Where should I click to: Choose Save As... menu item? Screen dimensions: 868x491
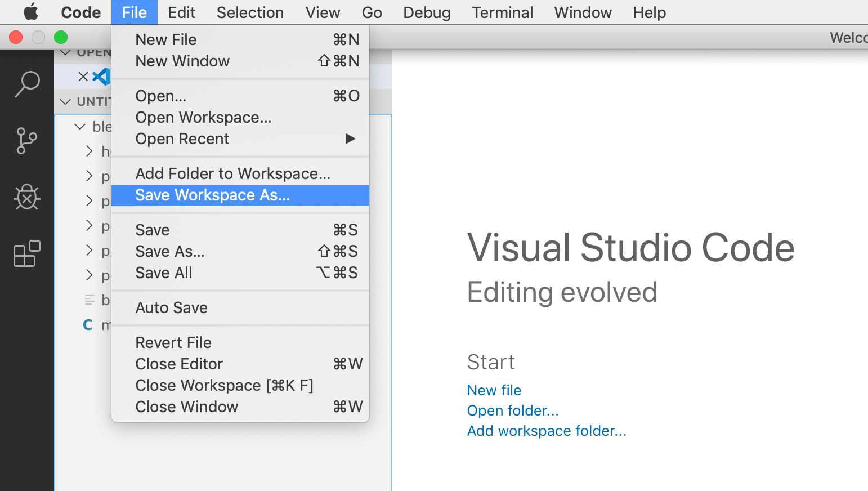(240, 251)
